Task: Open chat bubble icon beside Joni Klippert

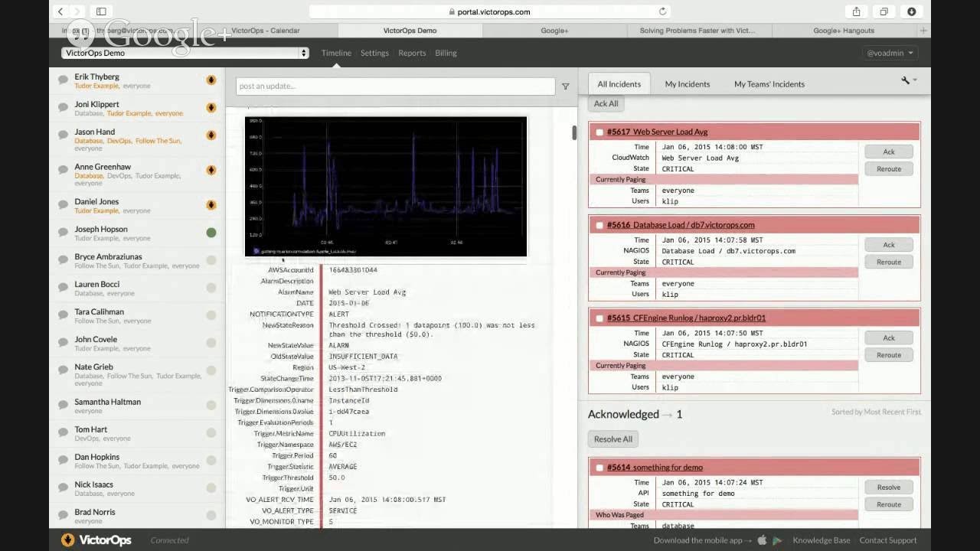Action: click(64, 108)
